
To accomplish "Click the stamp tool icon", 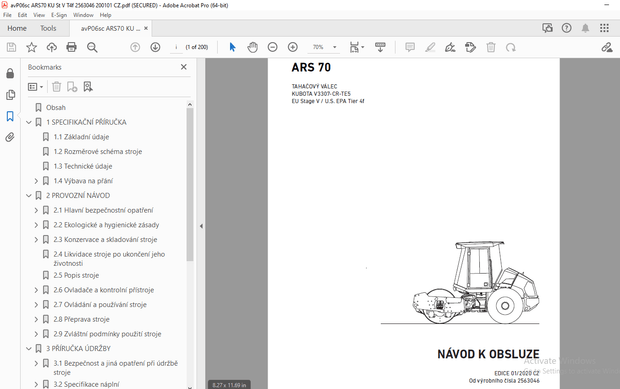I will pos(471,47).
